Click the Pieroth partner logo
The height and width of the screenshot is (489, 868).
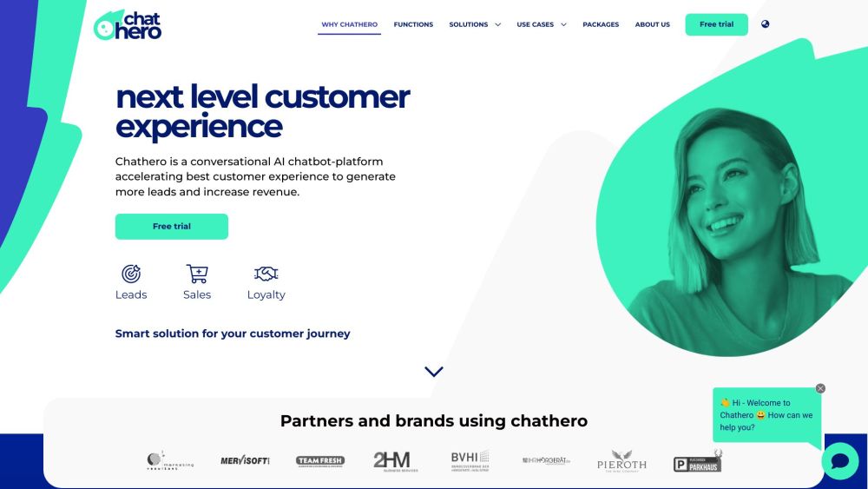click(621, 461)
